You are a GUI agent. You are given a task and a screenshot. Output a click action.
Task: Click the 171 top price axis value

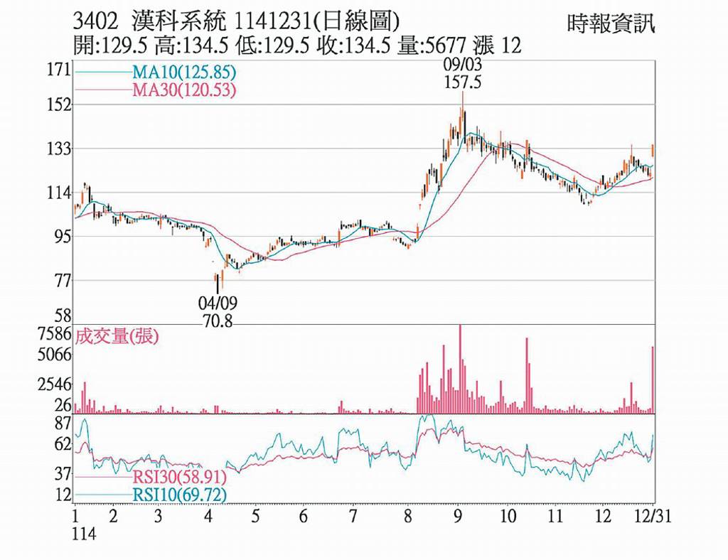click(x=57, y=70)
